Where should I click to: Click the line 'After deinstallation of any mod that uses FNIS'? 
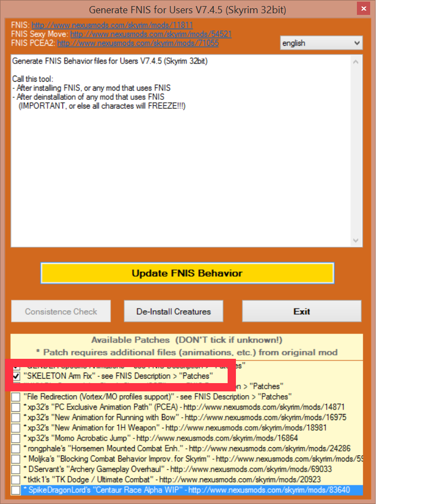click(x=88, y=97)
